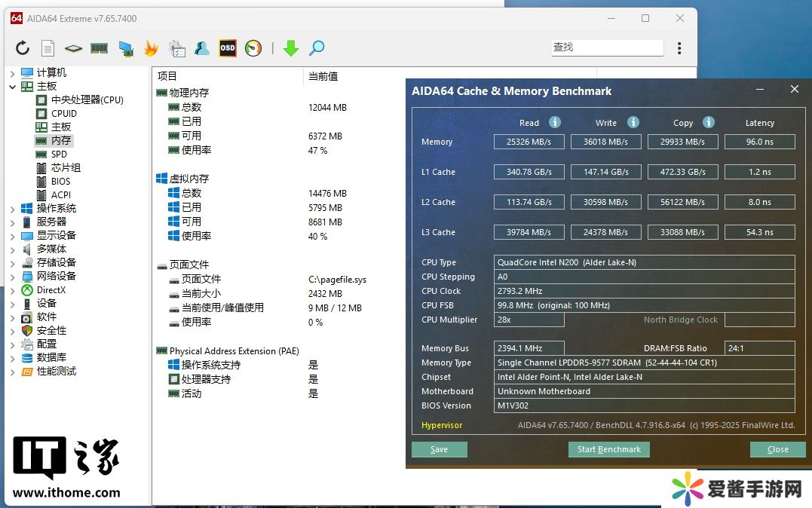
Task: Click the gauge icon in the toolbar
Action: click(x=253, y=48)
